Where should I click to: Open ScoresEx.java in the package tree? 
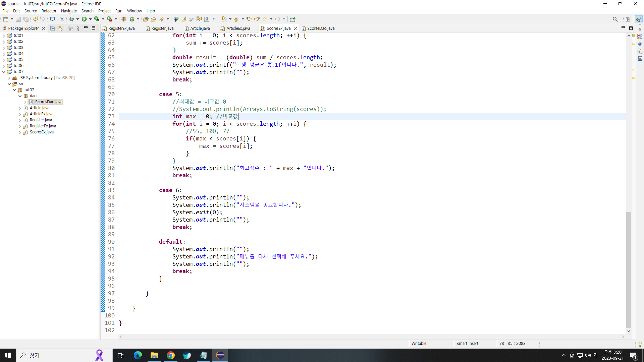click(42, 132)
